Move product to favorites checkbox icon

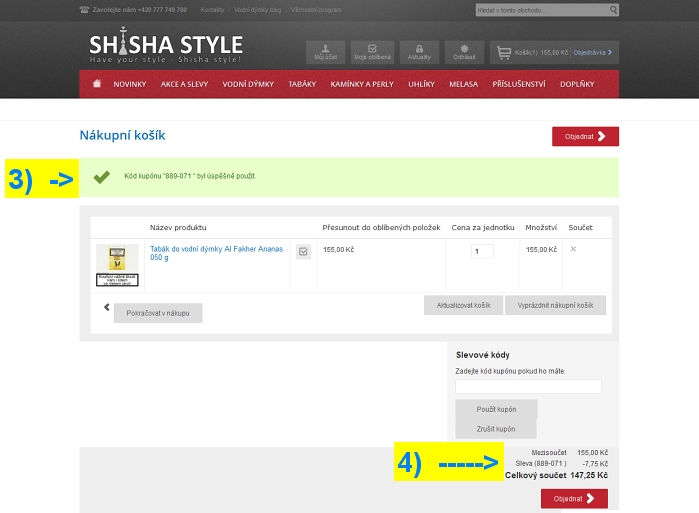tap(303, 252)
